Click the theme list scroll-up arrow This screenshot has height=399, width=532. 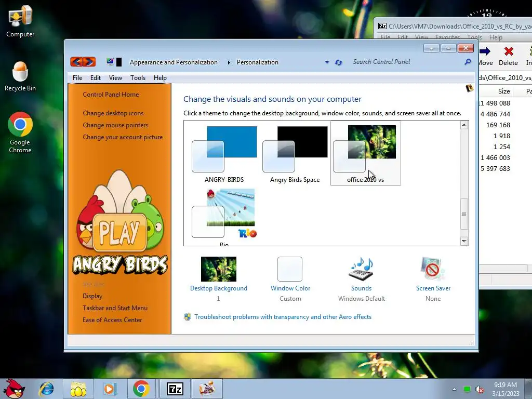[464, 125]
